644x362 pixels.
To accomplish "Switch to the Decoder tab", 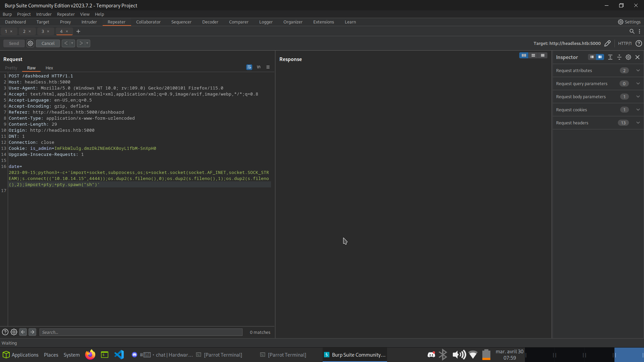I will (x=210, y=22).
